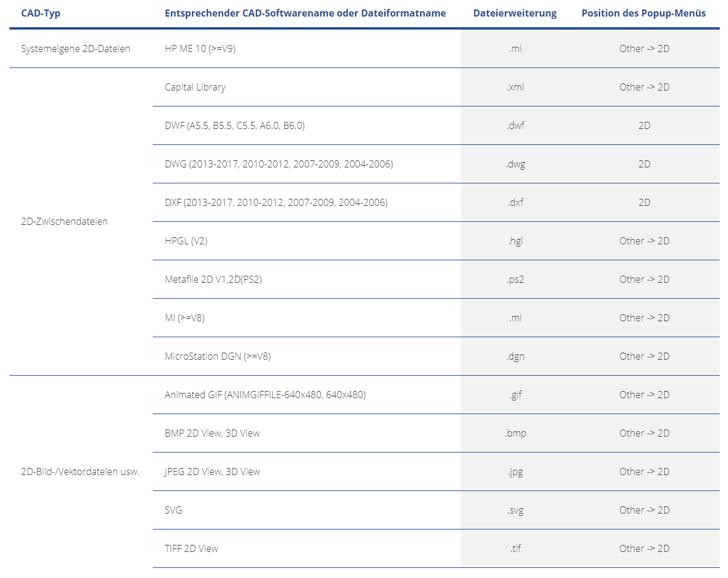Select the DWF (A5.5, B5.5...) format entry
The image size is (728, 578).
pos(234,125)
